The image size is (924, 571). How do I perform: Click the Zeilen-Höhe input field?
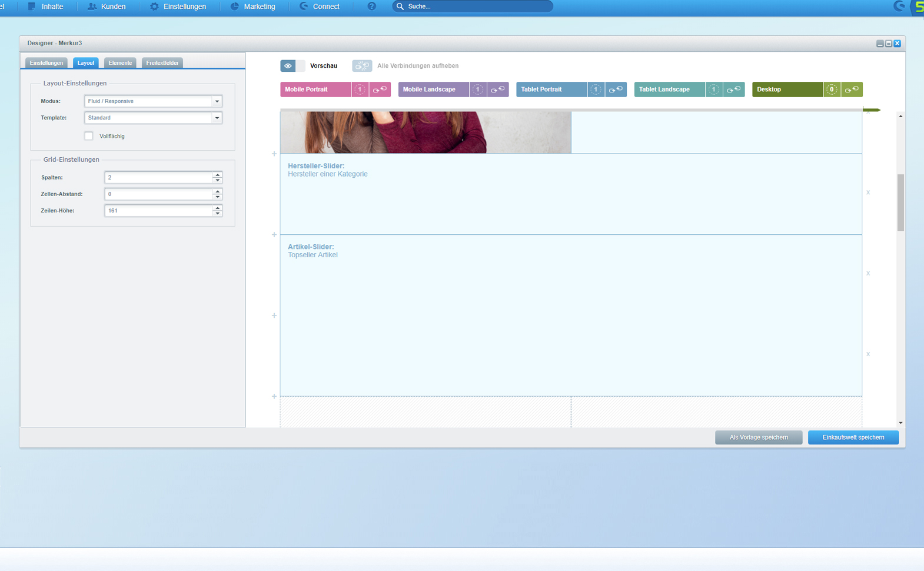point(158,211)
